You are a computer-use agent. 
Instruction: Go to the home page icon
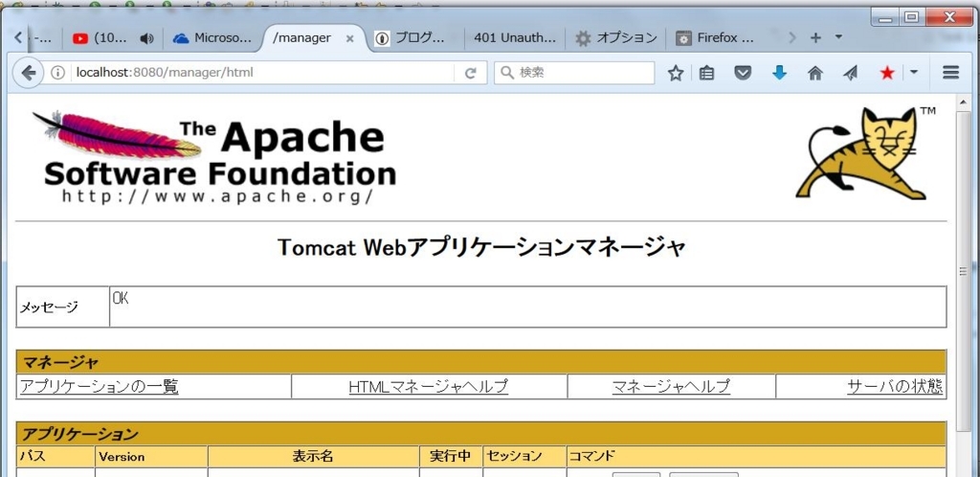[815, 73]
